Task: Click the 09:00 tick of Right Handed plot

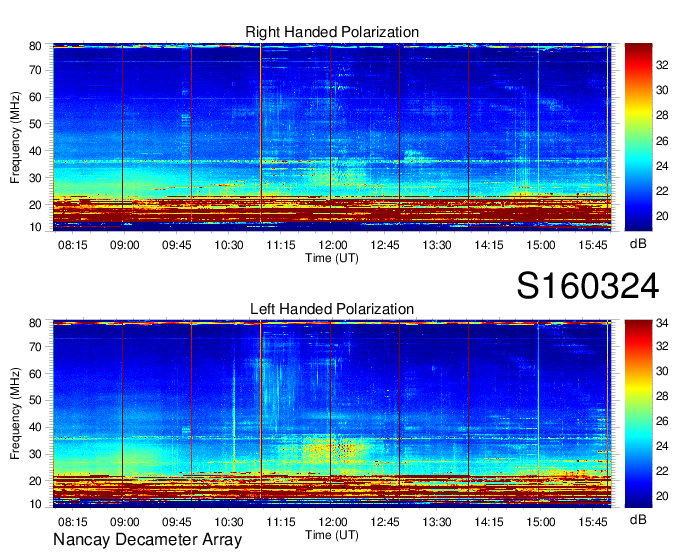Action: click(x=124, y=245)
